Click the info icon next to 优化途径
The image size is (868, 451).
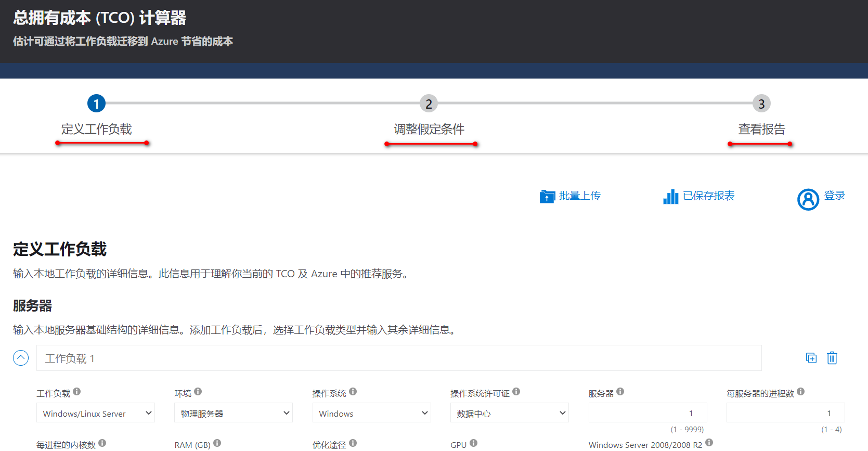click(353, 443)
